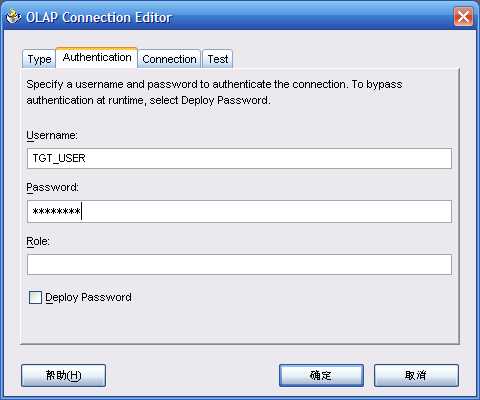Click the authentication instructions paragraph
Image resolution: width=480 pixels, height=400 pixels.
point(214,92)
